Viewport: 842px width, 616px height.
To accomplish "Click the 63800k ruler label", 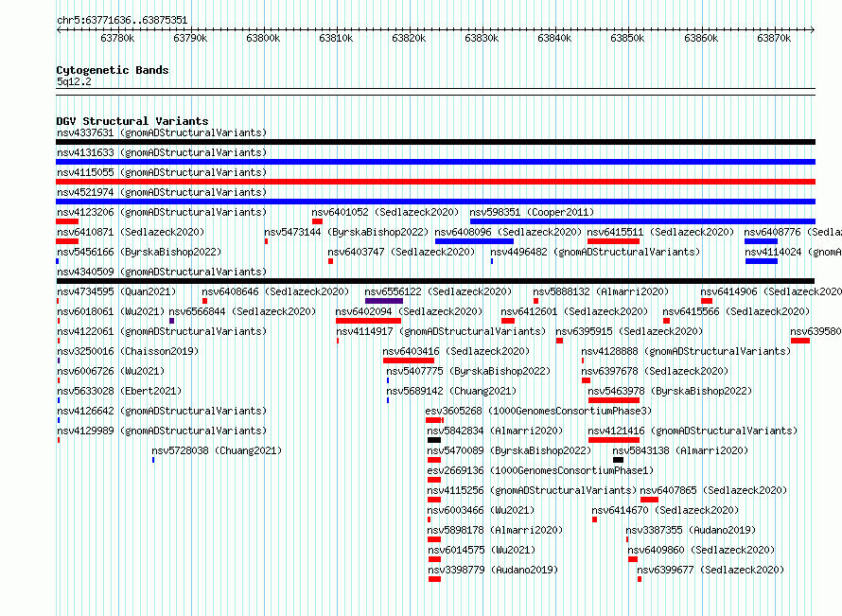I will tap(263, 38).
